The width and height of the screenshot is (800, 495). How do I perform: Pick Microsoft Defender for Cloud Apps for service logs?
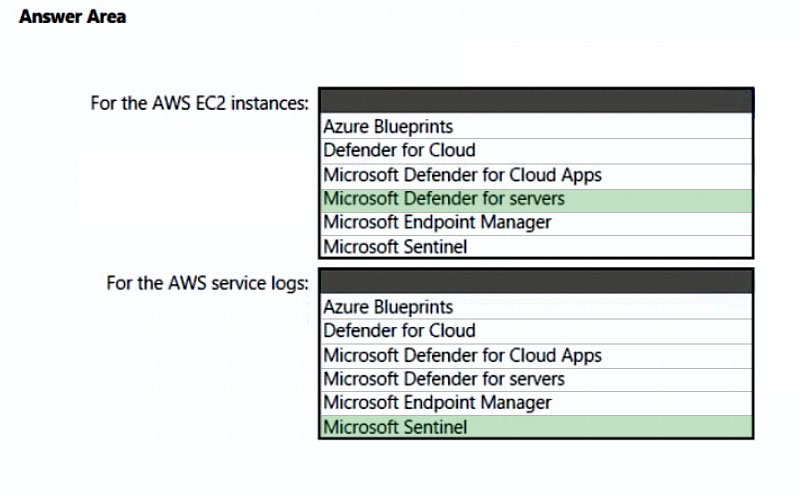tap(536, 356)
